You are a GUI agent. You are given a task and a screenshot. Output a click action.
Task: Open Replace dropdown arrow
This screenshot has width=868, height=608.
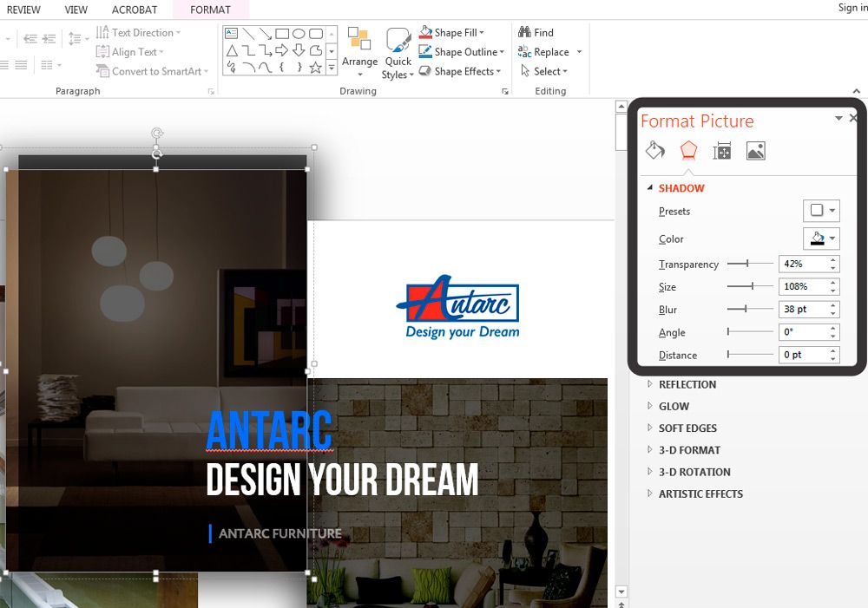(x=579, y=52)
